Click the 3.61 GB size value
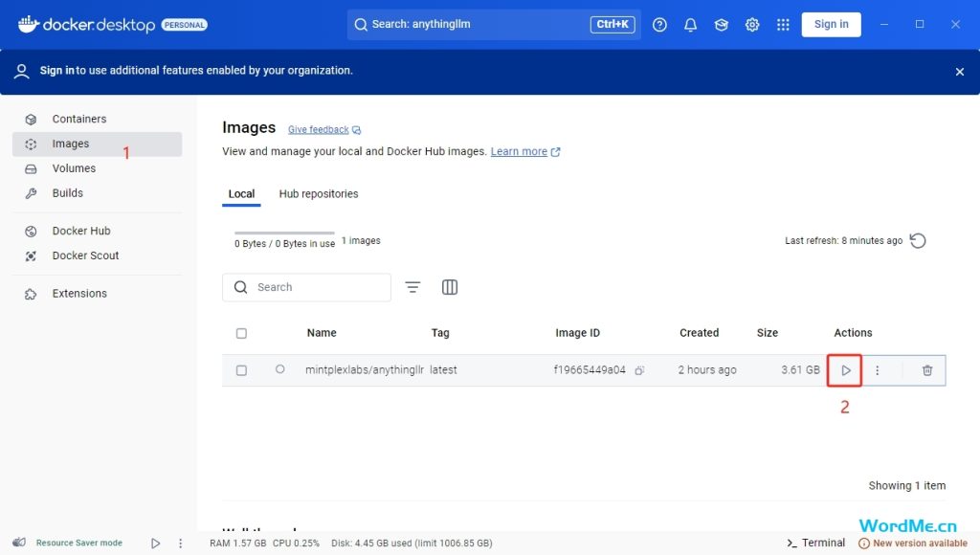 (800, 370)
